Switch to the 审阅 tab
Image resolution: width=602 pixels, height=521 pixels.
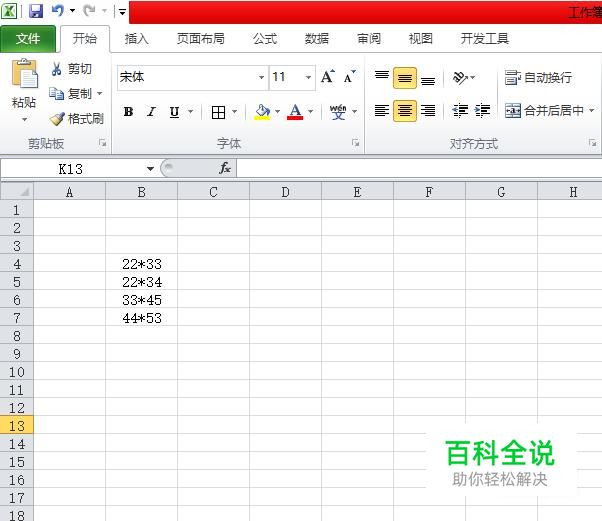pyautogui.click(x=369, y=39)
